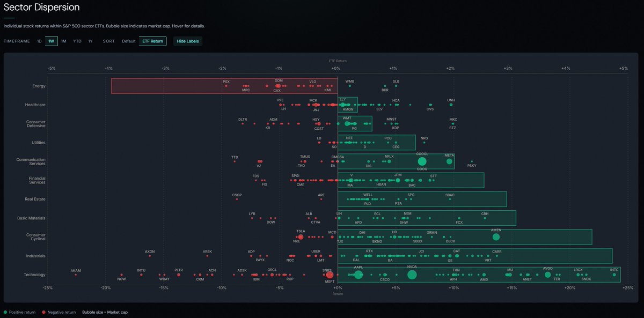
Task: Click the PSX dot in Energy
Action: 226,86
